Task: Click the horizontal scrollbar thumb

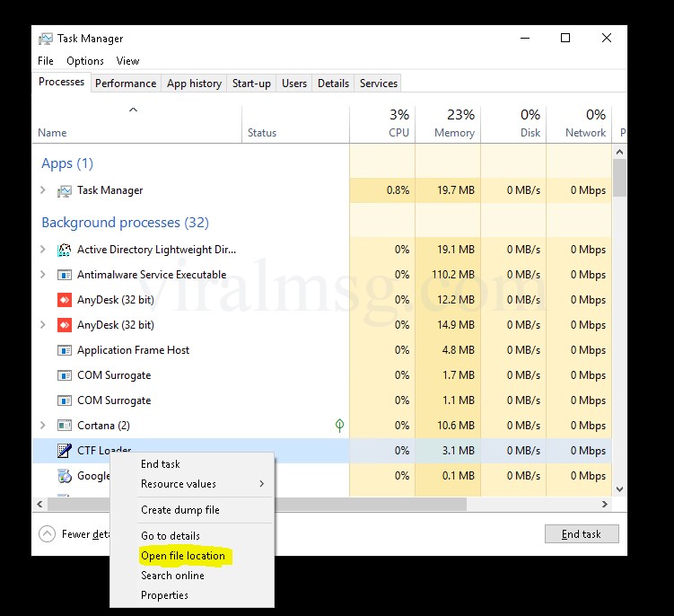Action: coord(257,504)
